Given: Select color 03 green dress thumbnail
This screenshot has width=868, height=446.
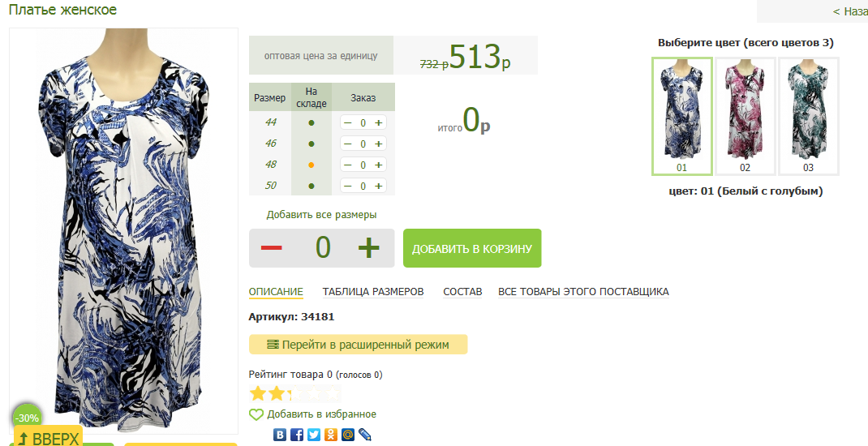Looking at the screenshot, I should click(x=808, y=116).
